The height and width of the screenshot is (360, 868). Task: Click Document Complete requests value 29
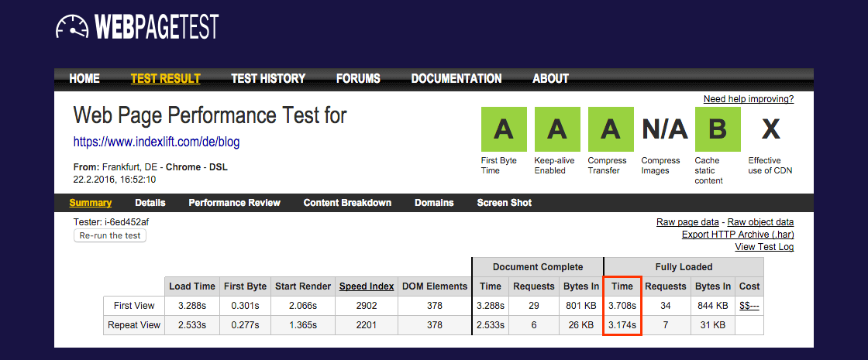click(534, 306)
